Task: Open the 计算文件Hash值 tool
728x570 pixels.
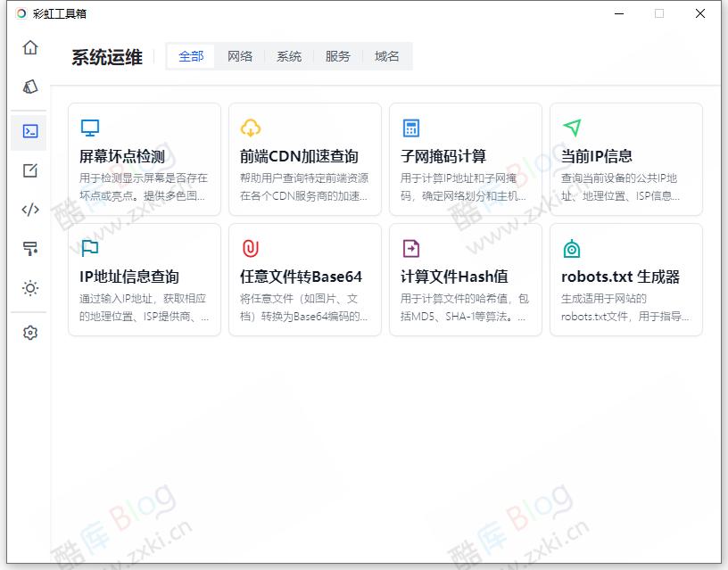Action: click(x=465, y=278)
